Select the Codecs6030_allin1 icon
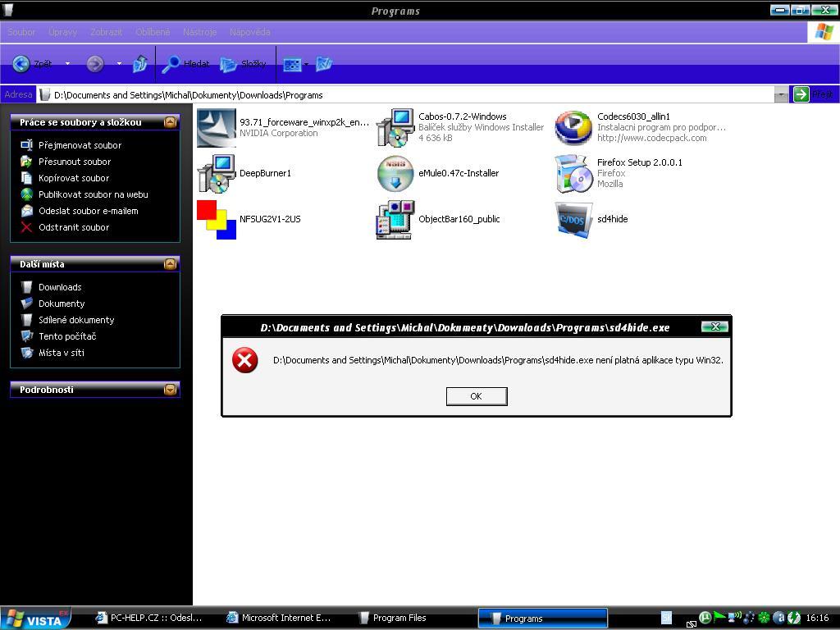840x630 pixels. 573,128
